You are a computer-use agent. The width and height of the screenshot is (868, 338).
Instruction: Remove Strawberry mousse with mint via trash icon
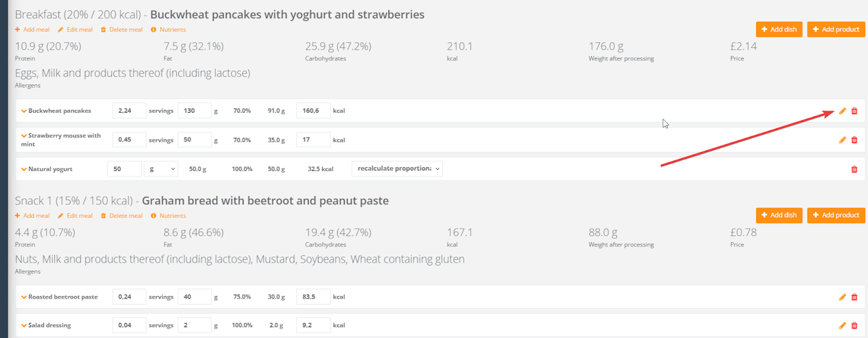(x=854, y=140)
